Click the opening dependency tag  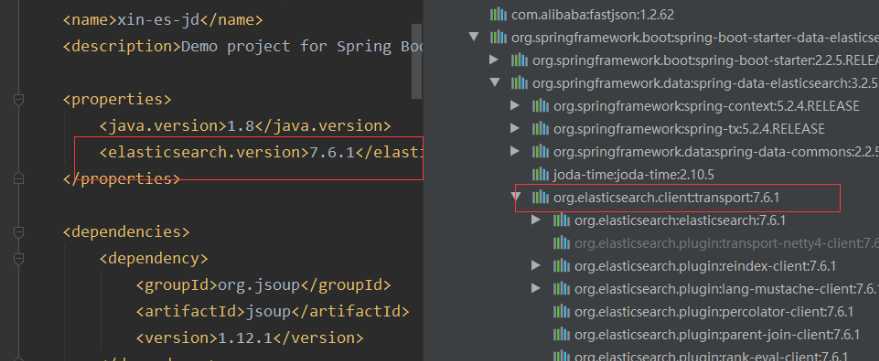coord(154,258)
